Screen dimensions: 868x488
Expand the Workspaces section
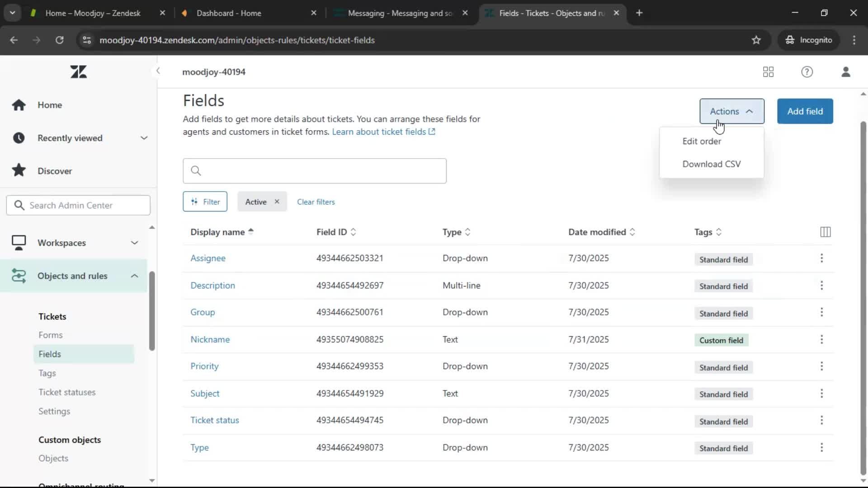tap(134, 243)
